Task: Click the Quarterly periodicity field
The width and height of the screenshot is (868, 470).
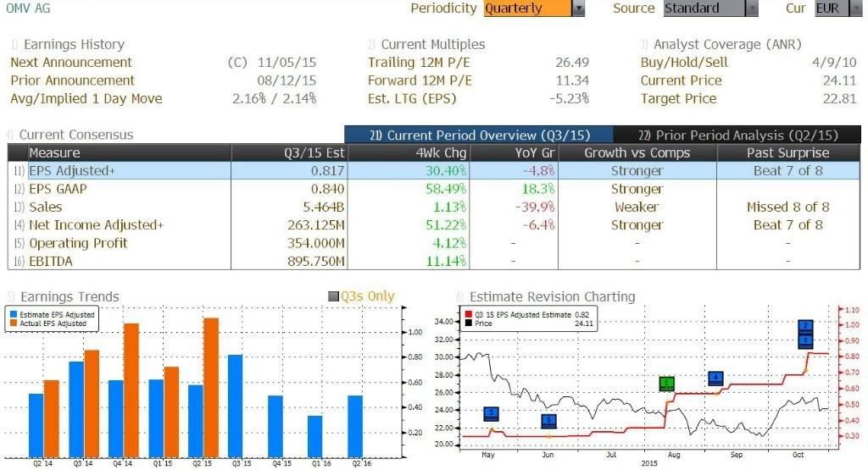Action: point(527,8)
